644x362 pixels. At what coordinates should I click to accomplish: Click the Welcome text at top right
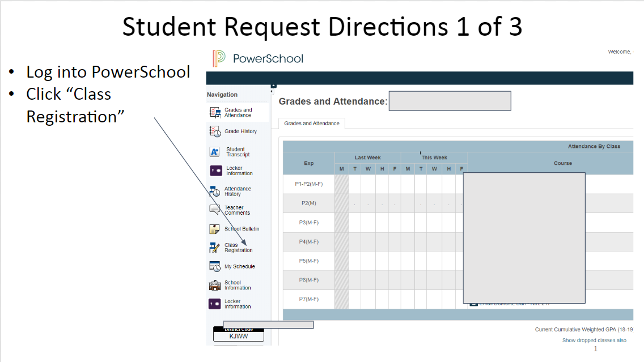click(x=620, y=52)
